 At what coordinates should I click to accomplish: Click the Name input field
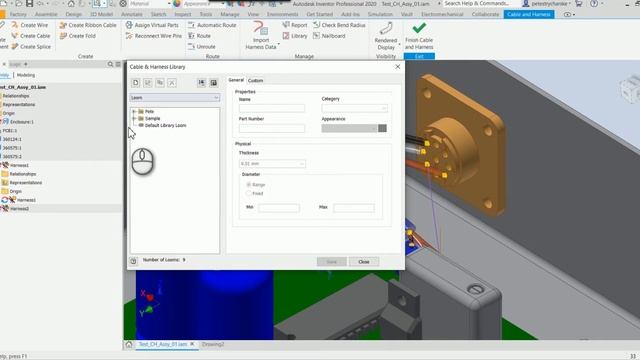coord(272,108)
